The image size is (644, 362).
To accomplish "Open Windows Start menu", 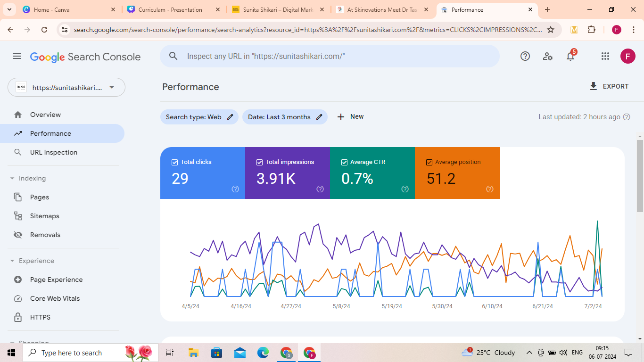I will [11, 353].
